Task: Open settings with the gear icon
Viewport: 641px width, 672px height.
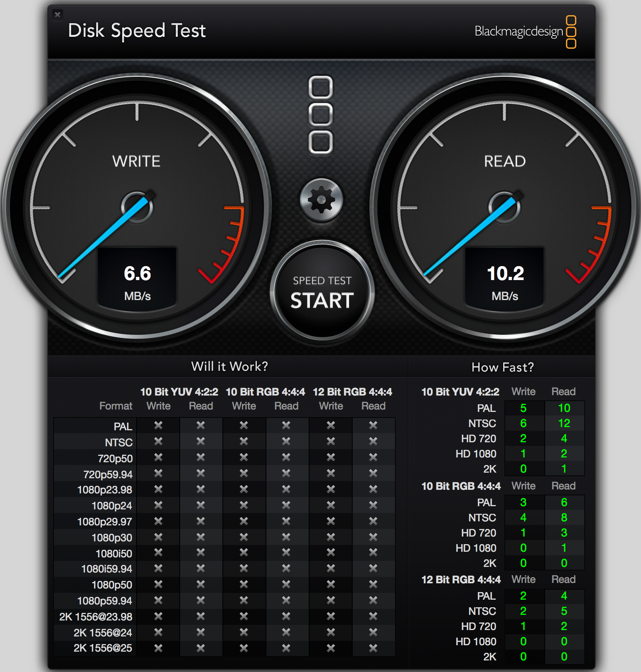Action: 321,200
